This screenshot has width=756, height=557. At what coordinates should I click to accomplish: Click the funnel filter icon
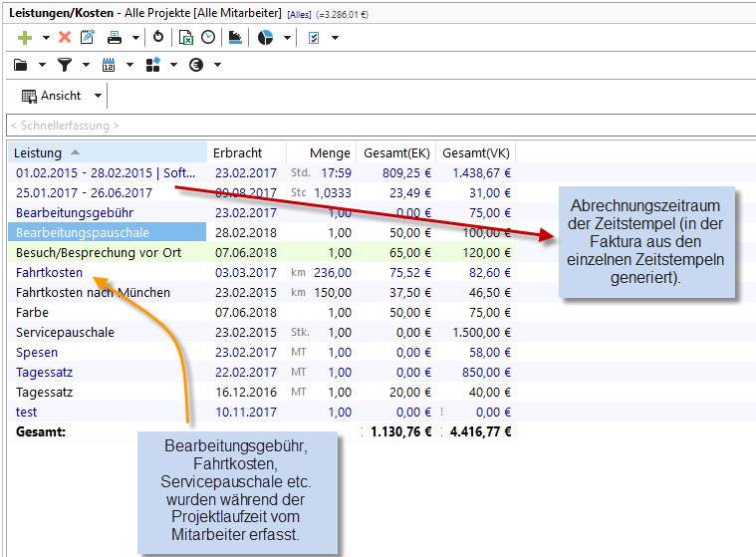[x=65, y=65]
